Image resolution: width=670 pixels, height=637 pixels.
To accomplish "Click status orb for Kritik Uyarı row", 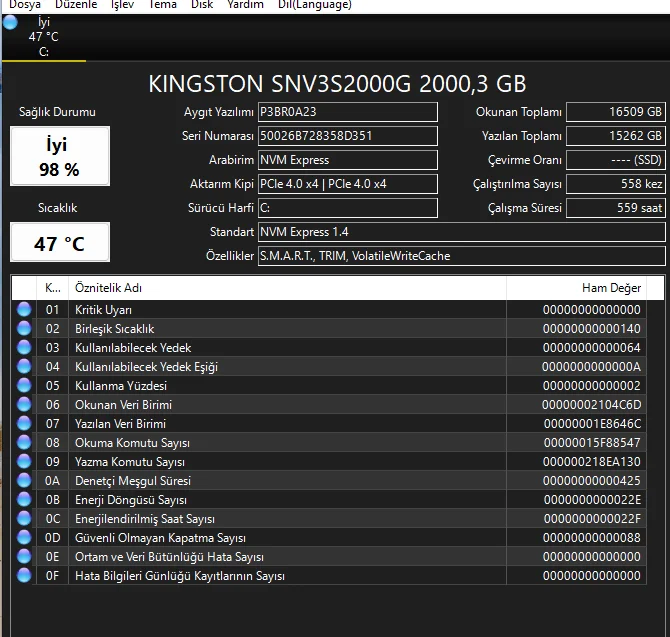I will [24, 309].
